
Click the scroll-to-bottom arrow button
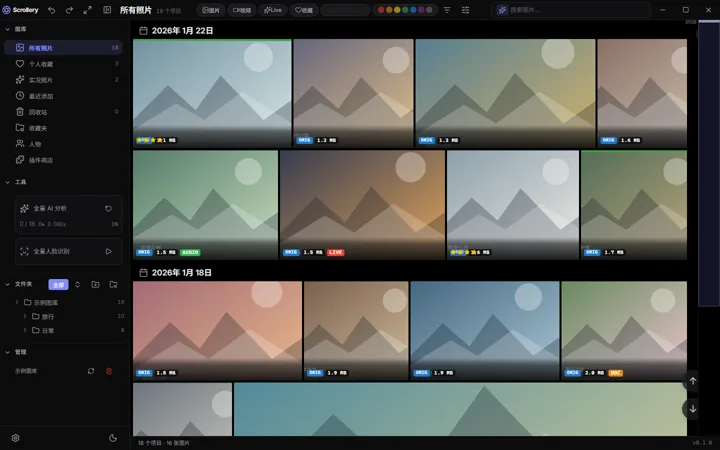692,409
